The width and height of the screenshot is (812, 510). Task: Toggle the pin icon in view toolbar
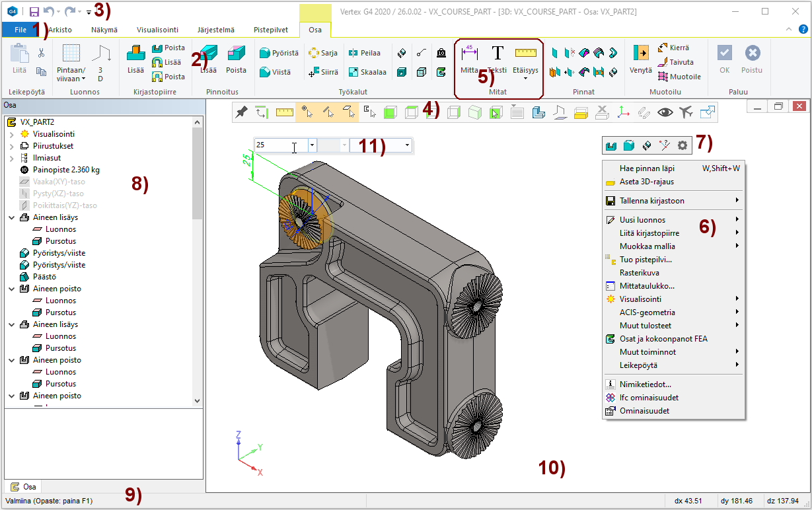coord(242,113)
